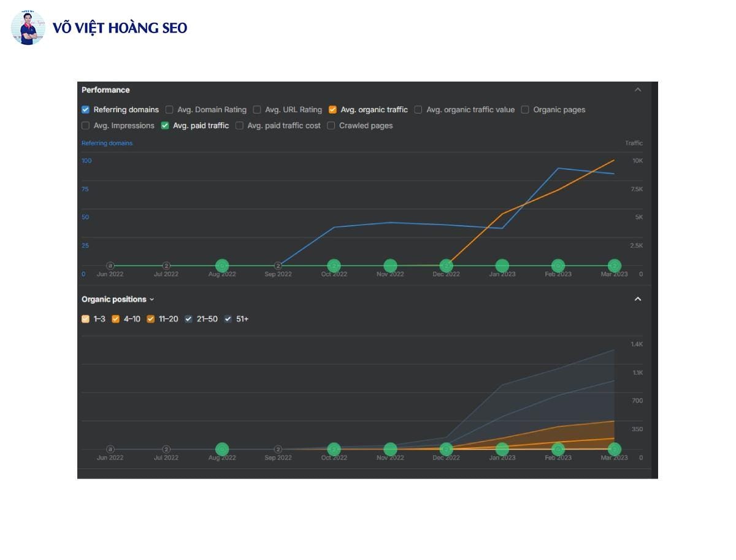Collapse the Organic positions section
Viewport: 736px width, 560px height.
point(637,299)
